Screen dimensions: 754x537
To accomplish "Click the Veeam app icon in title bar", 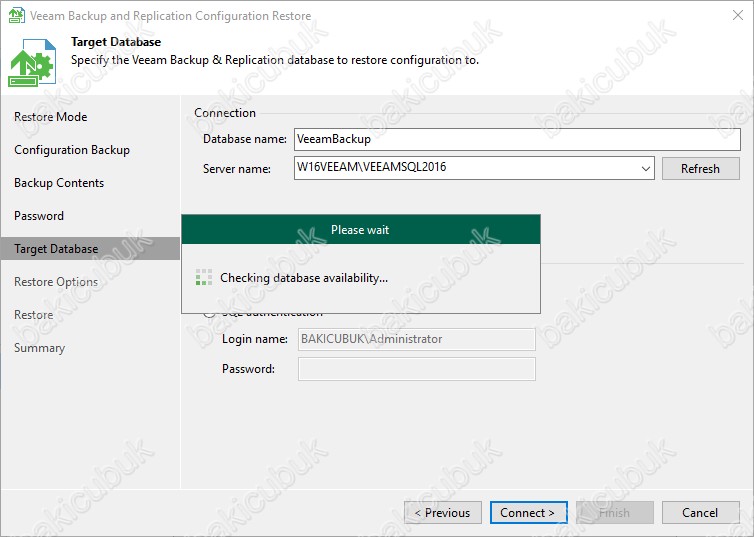I will (16, 16).
